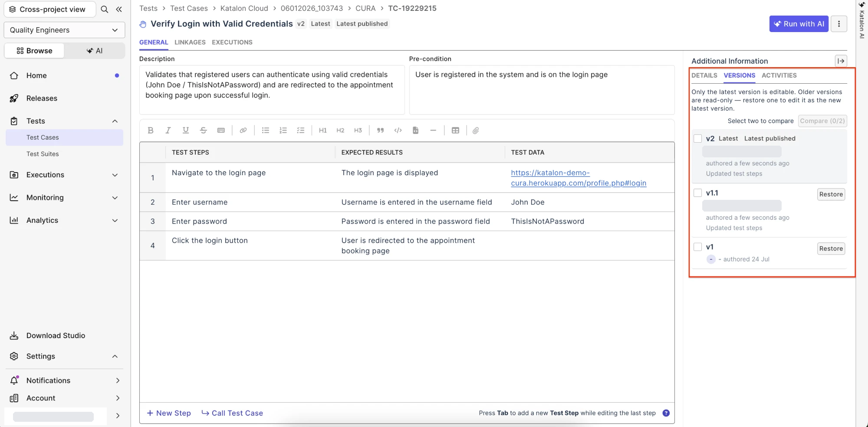Insert a bulleted list

coord(266,130)
